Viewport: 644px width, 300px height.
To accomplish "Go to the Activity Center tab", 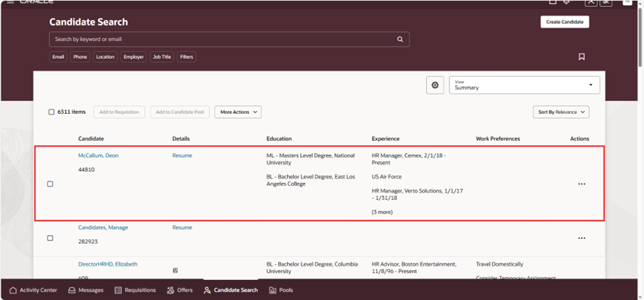I will click(x=33, y=290).
